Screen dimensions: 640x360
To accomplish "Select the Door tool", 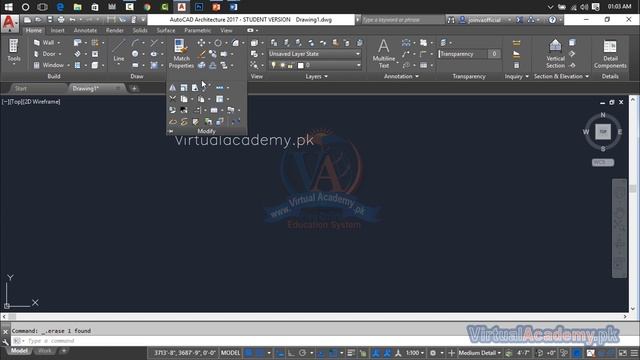I will click(45, 54).
